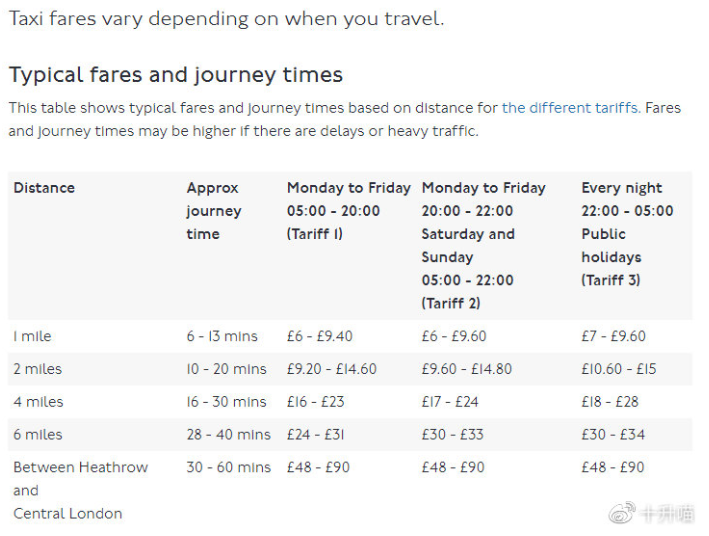Click the '£6 - £9.40' fare cell
This screenshot has height=536, width=709.
319,337
